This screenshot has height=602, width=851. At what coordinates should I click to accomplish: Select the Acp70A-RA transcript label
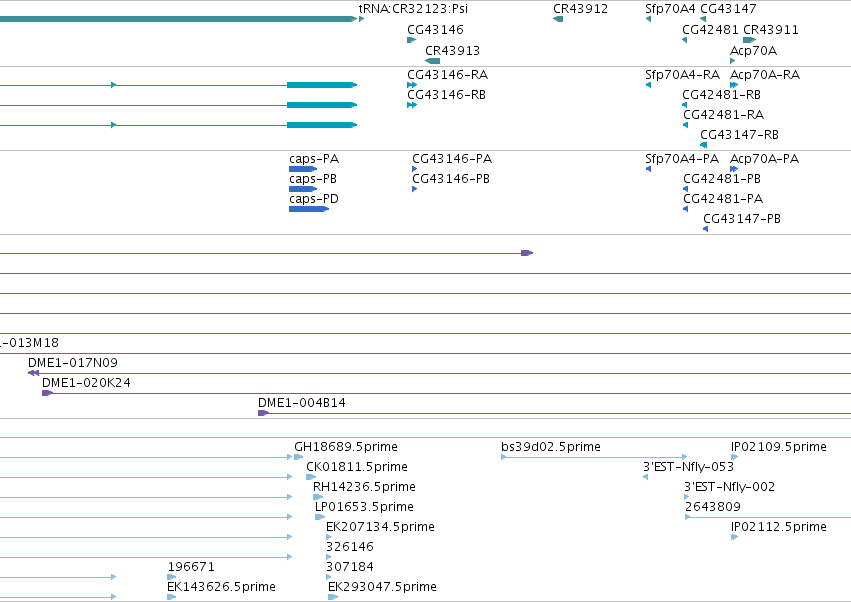click(x=765, y=74)
